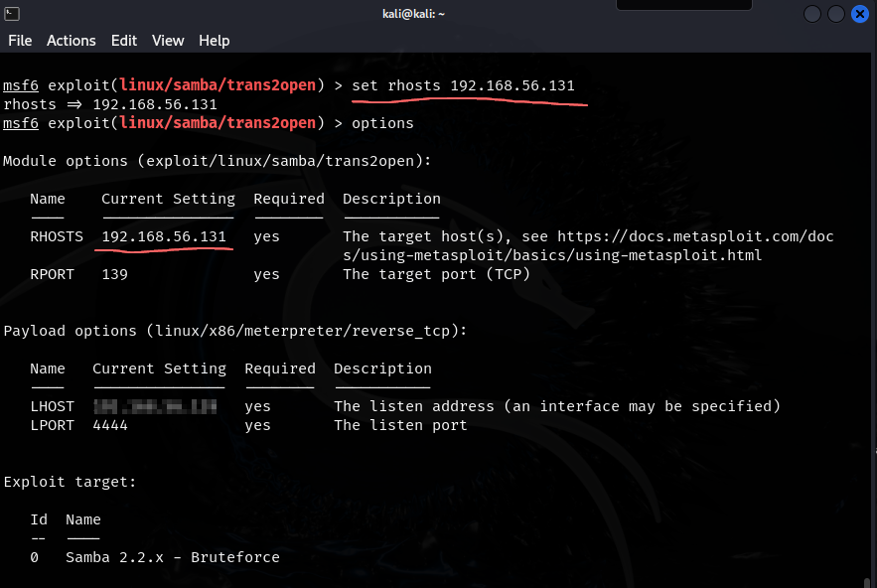The height and width of the screenshot is (588, 877).
Task: Open the Actions menu
Action: (72, 41)
